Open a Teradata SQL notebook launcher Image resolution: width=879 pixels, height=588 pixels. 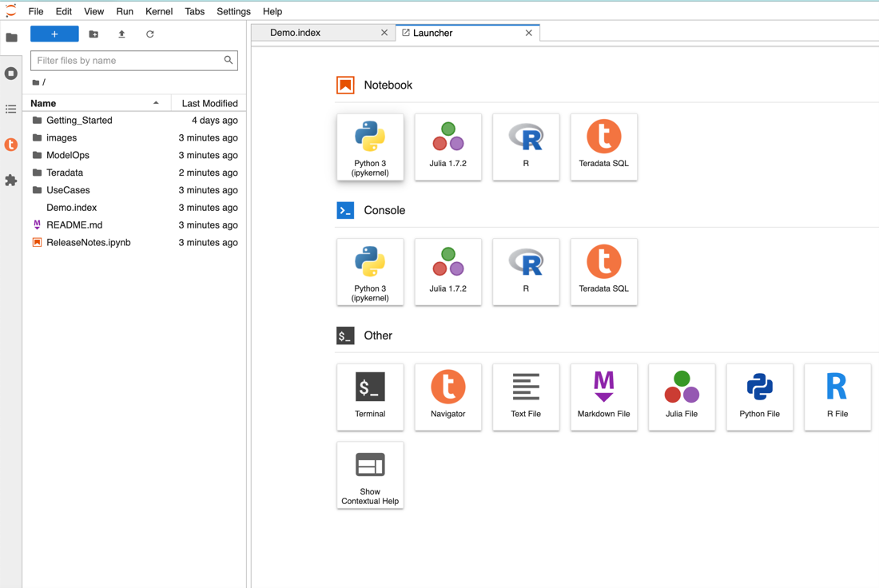603,147
